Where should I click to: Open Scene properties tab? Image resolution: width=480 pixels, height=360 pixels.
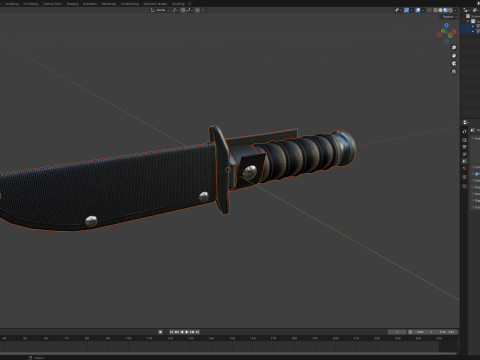coord(464,161)
